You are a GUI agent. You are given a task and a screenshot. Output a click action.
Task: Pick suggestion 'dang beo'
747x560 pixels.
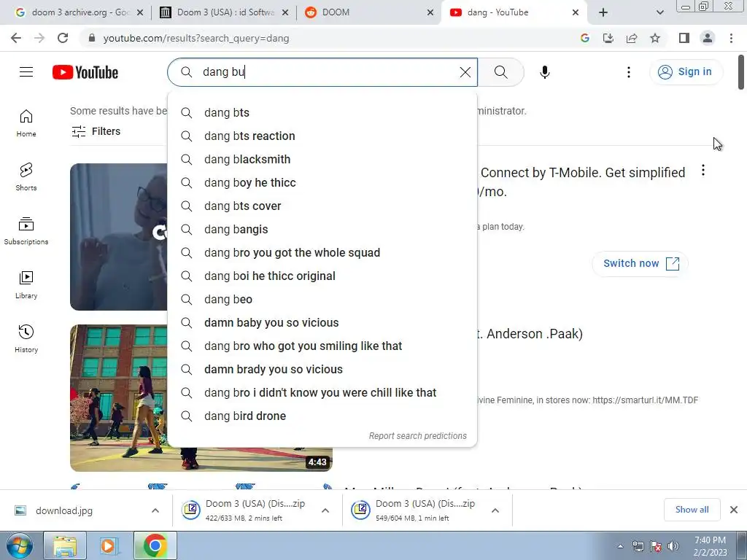pos(322,300)
